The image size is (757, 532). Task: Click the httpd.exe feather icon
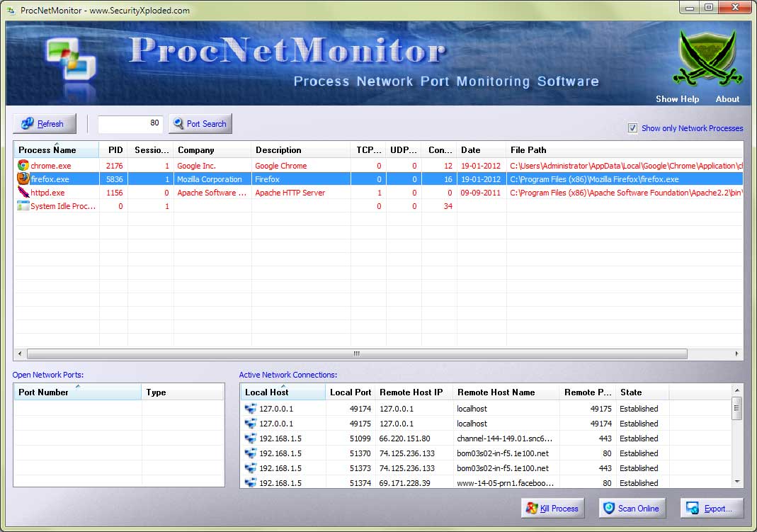pos(23,193)
